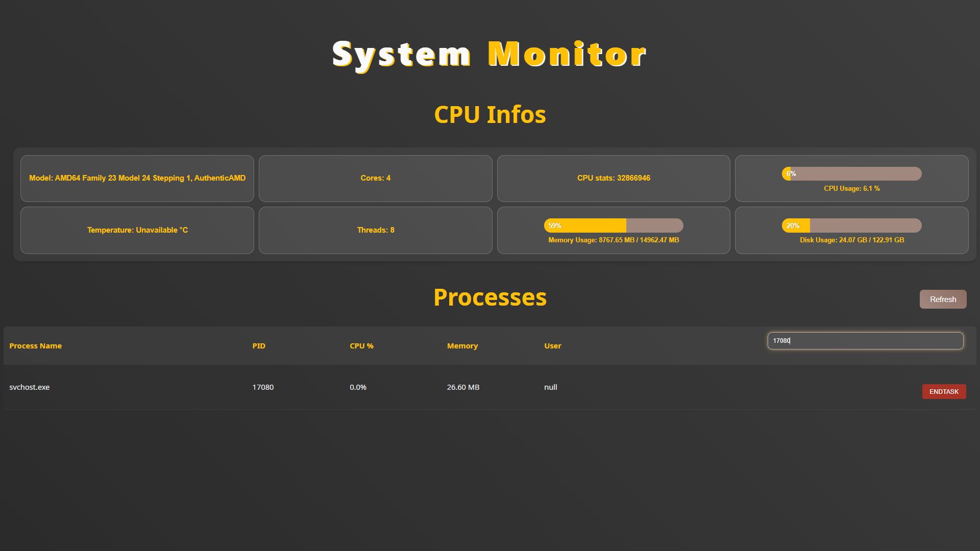
Task: Click the Cores: 4 card
Action: [x=376, y=178]
